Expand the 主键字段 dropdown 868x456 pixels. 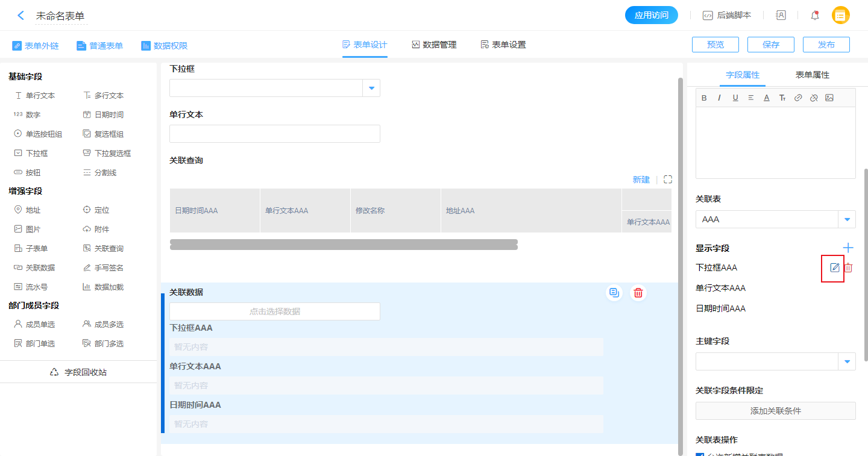pos(847,361)
